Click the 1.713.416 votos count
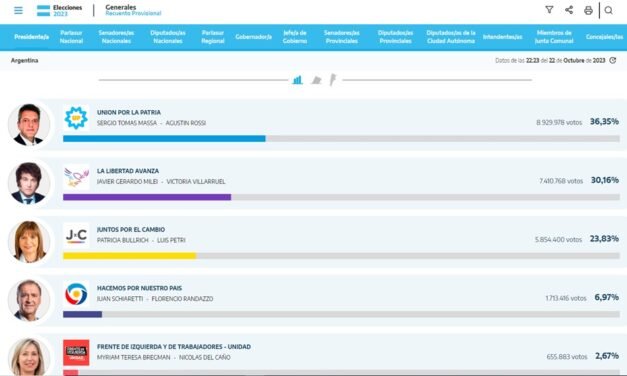The height and width of the screenshot is (376, 627). click(566, 298)
